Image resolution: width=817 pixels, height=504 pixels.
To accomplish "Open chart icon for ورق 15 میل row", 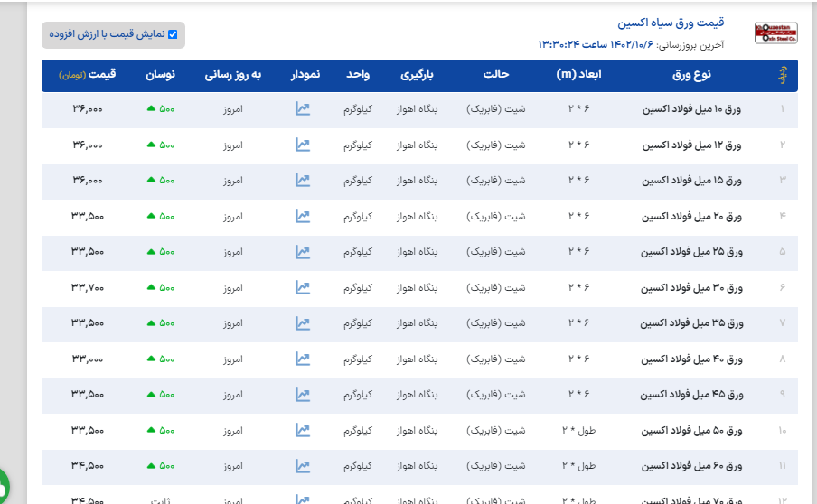I will (x=303, y=181).
